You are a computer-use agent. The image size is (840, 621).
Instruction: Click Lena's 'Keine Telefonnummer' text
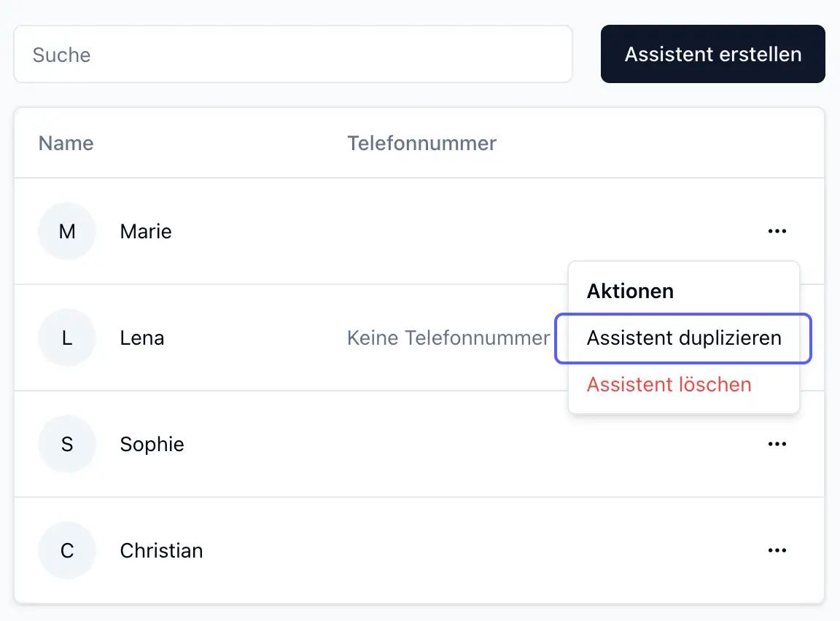point(448,338)
